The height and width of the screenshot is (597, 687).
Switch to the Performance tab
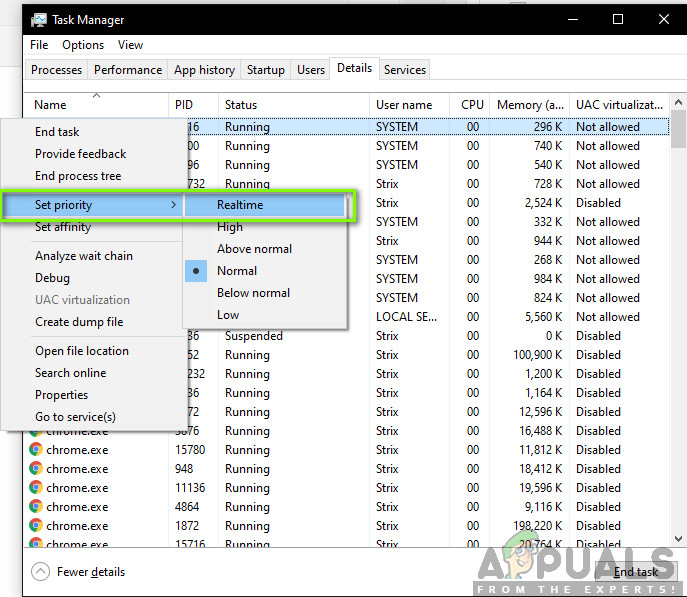128,70
